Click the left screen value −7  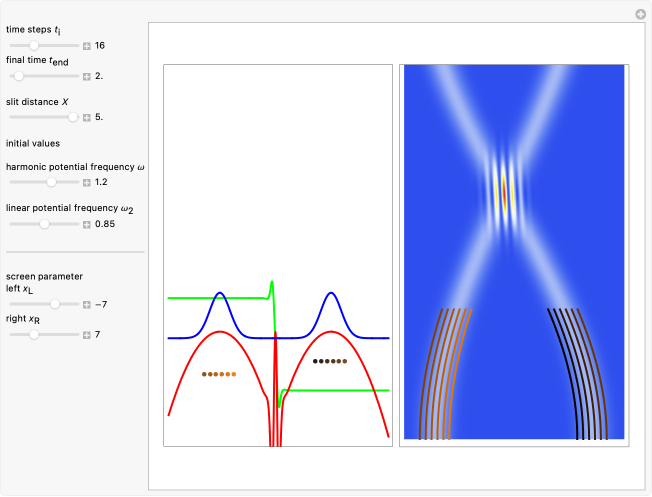[101, 304]
